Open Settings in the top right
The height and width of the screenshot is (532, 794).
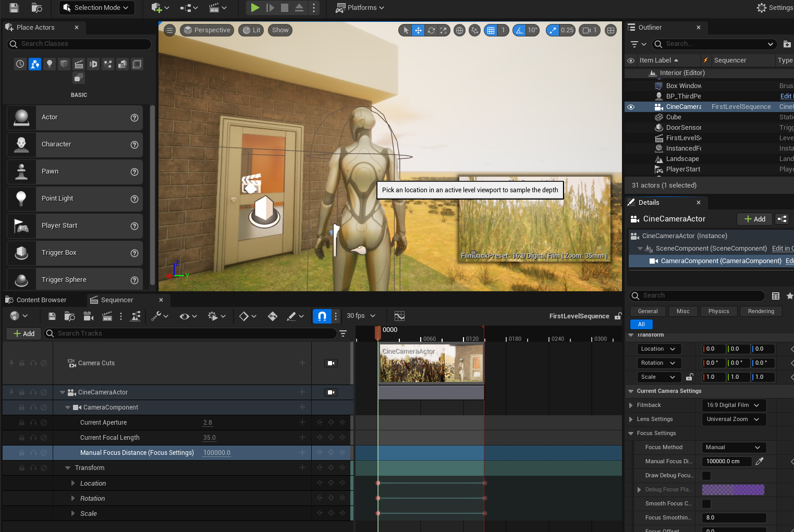tap(775, 7)
